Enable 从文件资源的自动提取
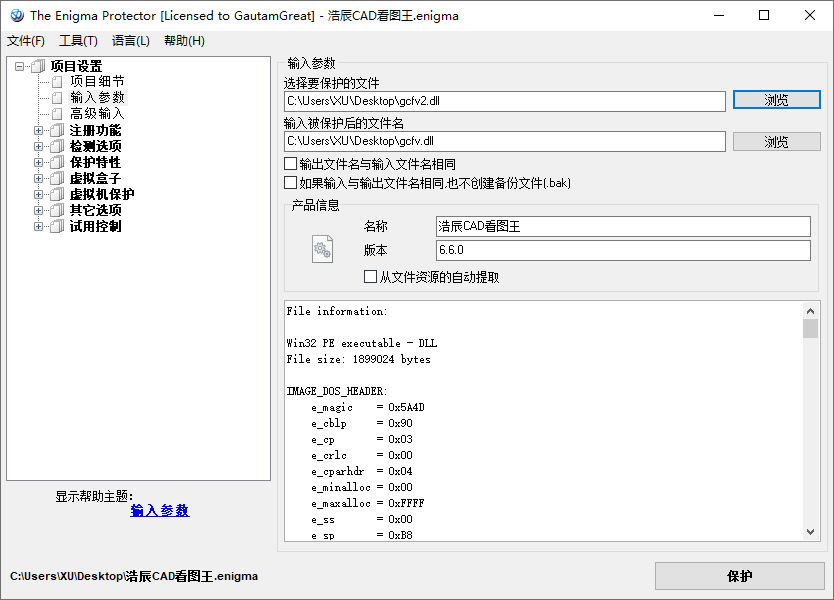Viewport: 834px width, 600px height. pyautogui.click(x=370, y=275)
